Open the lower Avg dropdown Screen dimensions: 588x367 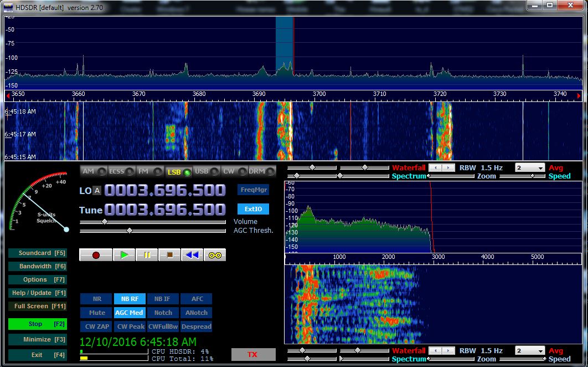click(x=529, y=351)
